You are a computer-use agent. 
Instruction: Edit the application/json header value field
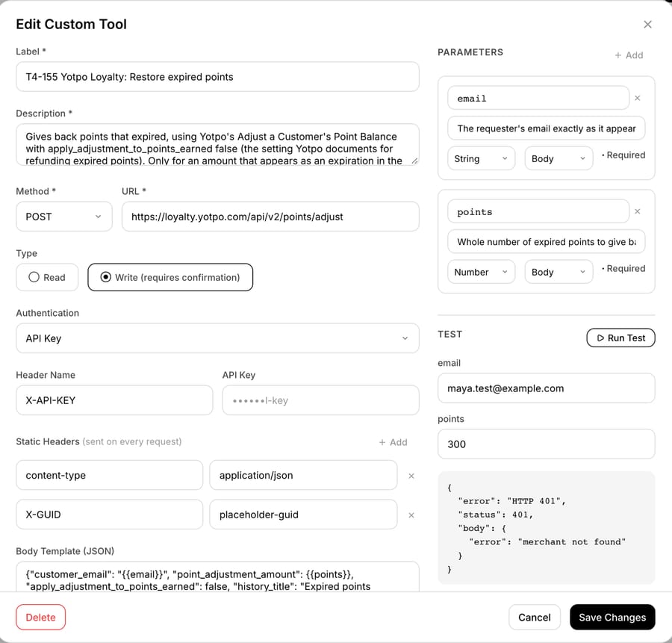(303, 475)
